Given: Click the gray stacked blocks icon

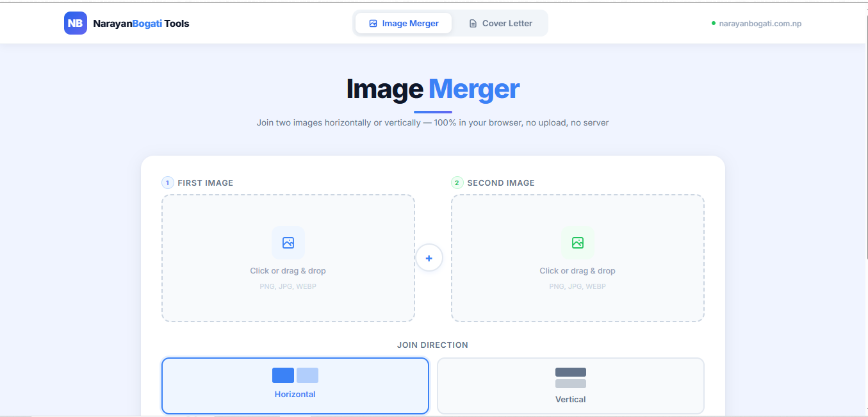Looking at the screenshot, I should (x=570, y=378).
